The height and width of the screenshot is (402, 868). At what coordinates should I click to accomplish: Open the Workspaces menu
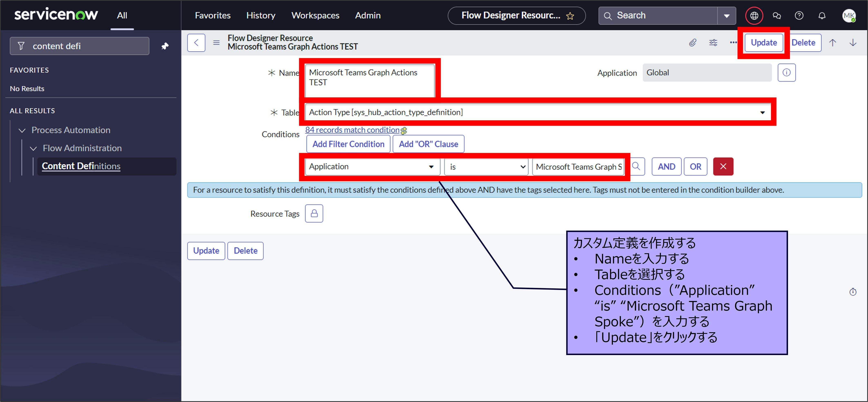[315, 16]
